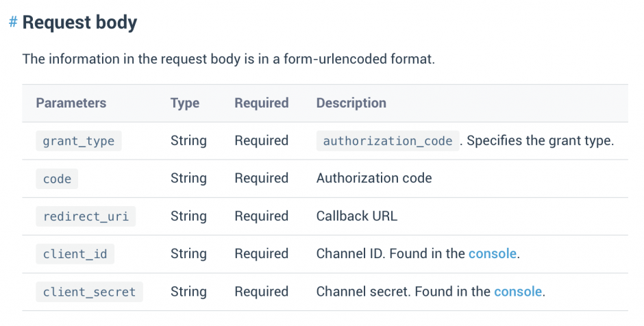The height and width of the screenshot is (326, 644).
Task: Click the authorization_code code value
Action: tap(387, 141)
